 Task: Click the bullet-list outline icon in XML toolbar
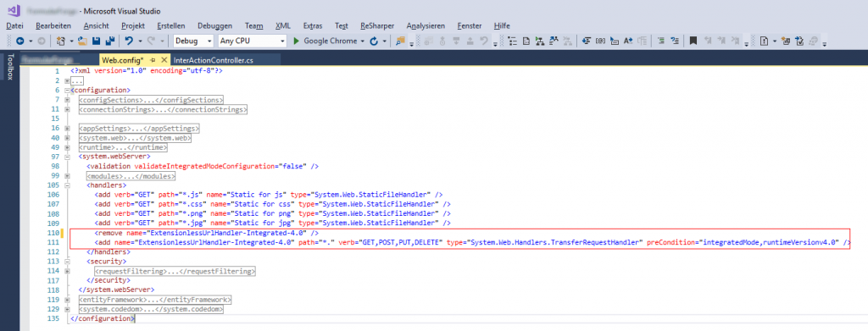513,41
